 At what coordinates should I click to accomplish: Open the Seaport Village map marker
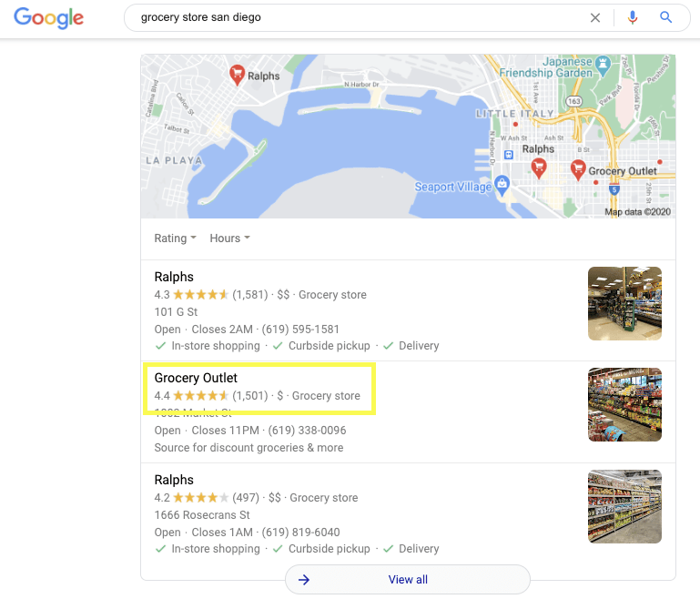click(x=502, y=185)
